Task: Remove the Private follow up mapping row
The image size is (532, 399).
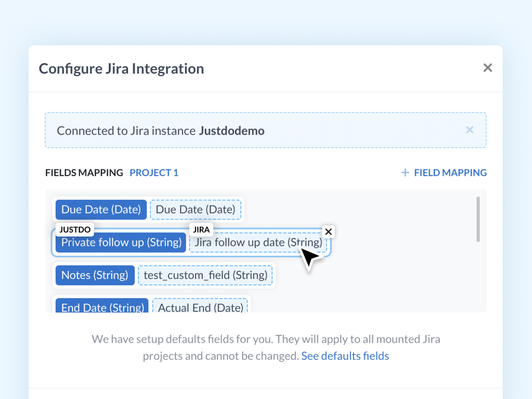Action: coord(328,232)
